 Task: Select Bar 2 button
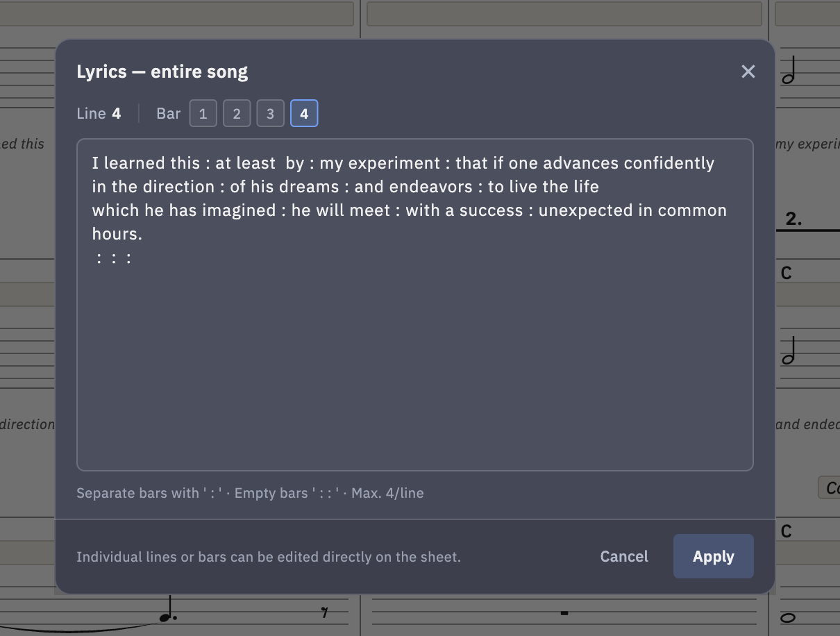point(237,114)
